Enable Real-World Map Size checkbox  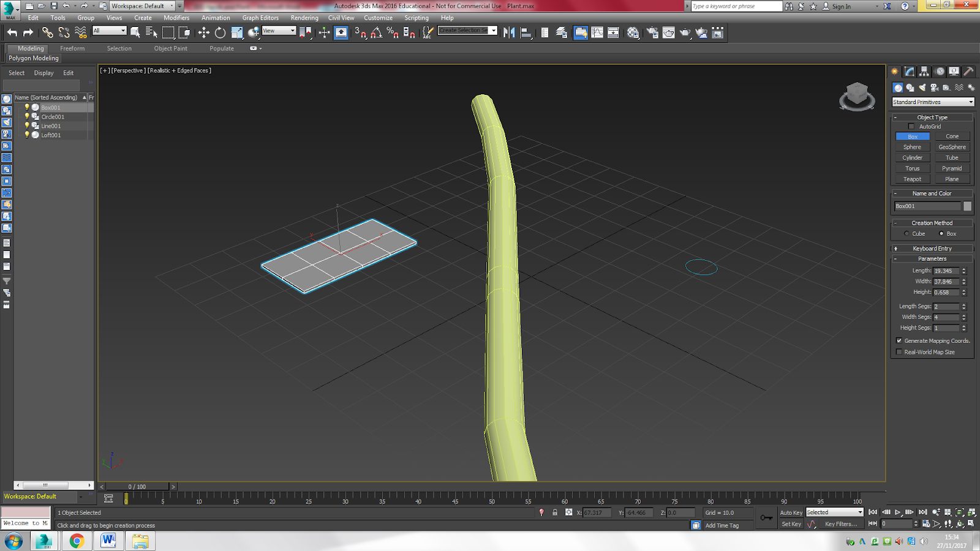tap(899, 352)
